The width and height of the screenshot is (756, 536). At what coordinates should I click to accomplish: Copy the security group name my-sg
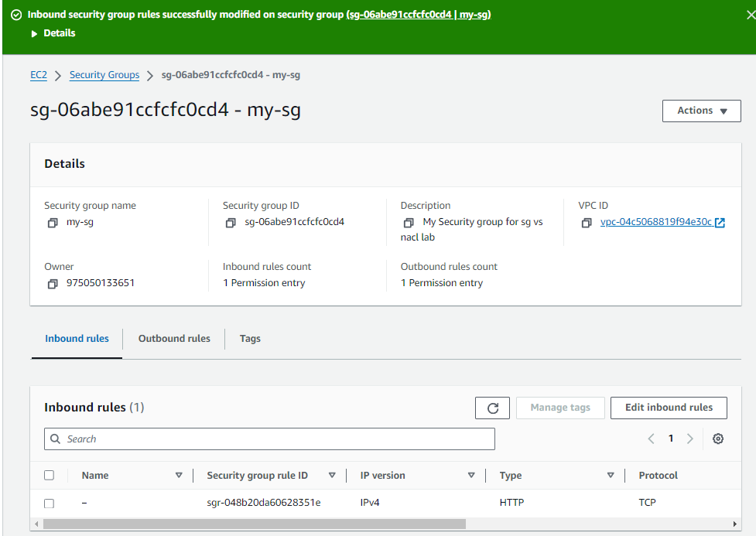point(53,223)
